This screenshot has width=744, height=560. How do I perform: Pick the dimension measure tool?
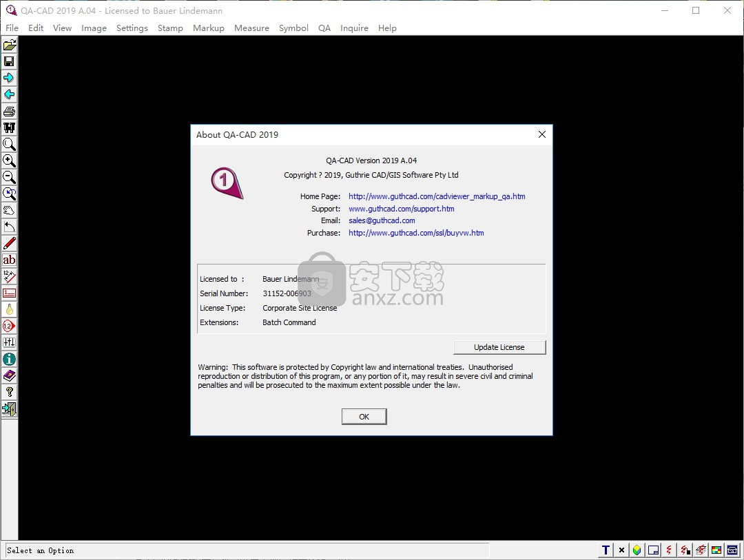[x=10, y=277]
